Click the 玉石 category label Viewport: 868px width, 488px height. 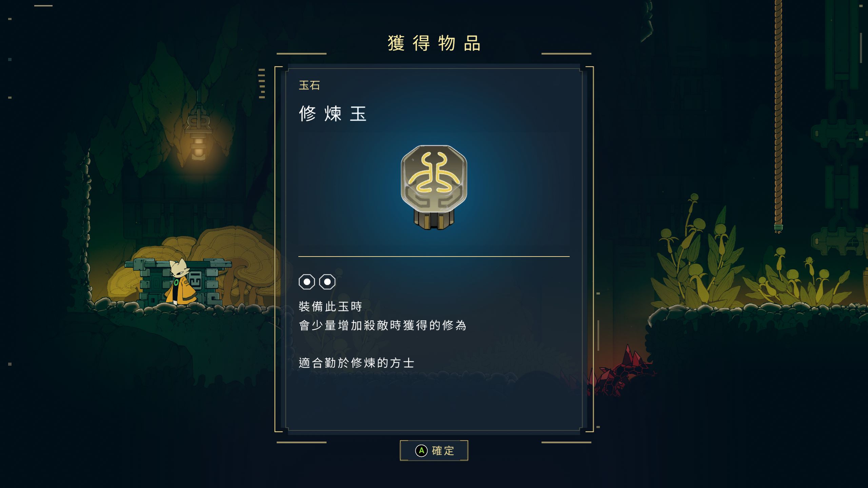point(309,85)
